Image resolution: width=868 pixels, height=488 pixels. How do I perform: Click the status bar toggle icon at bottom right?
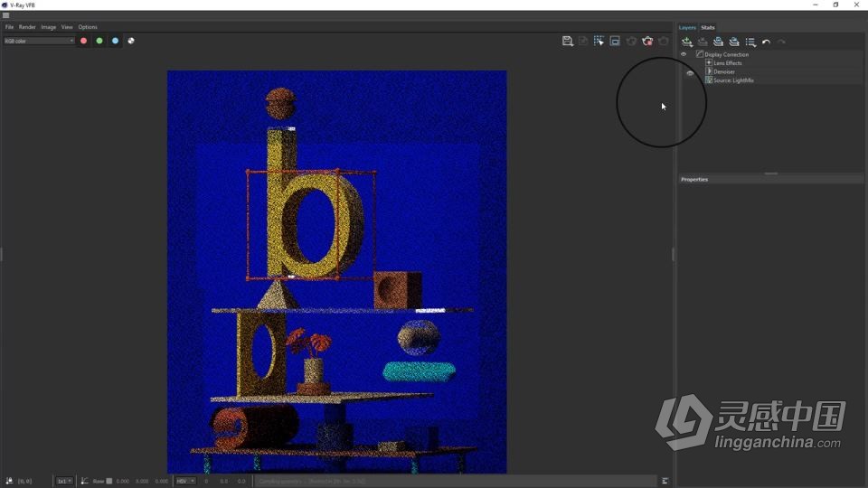click(x=665, y=482)
